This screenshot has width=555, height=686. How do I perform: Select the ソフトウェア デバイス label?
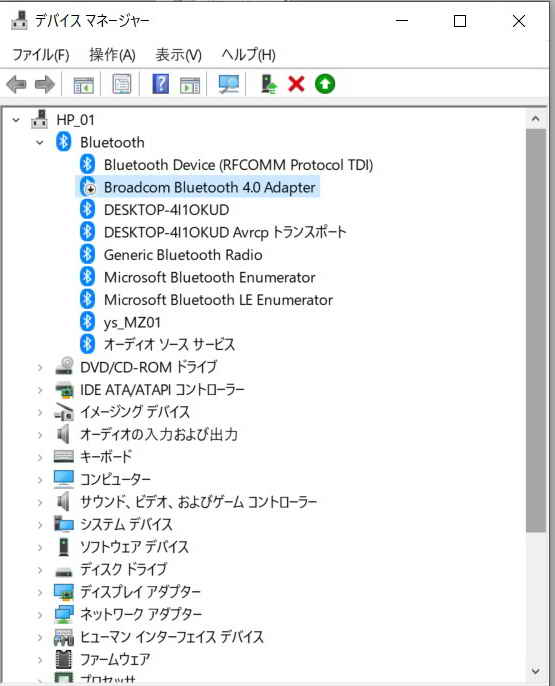click(x=134, y=546)
